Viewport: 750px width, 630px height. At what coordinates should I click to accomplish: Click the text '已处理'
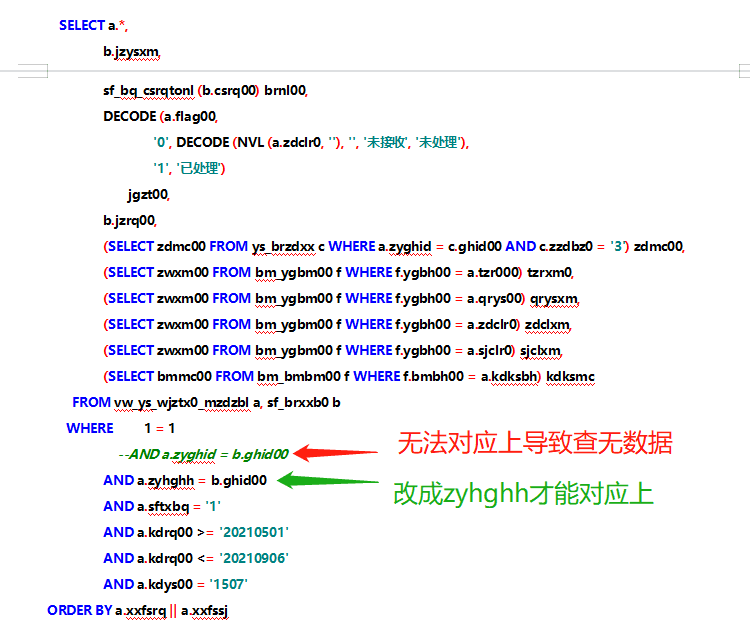pos(199,168)
